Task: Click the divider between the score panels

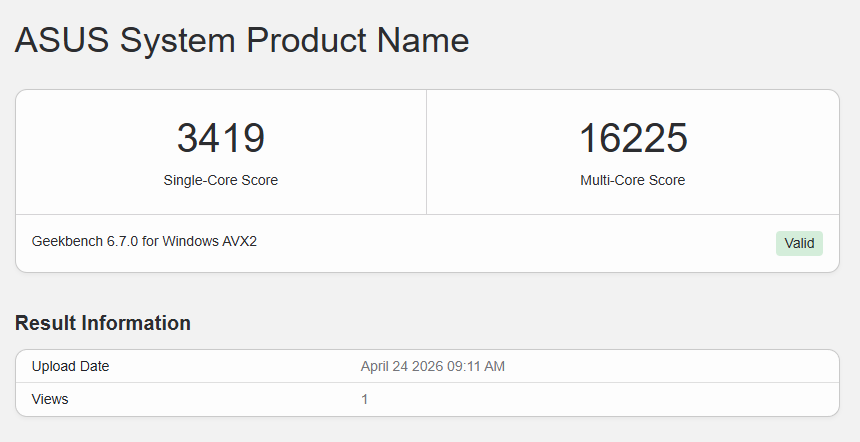Action: click(x=426, y=152)
